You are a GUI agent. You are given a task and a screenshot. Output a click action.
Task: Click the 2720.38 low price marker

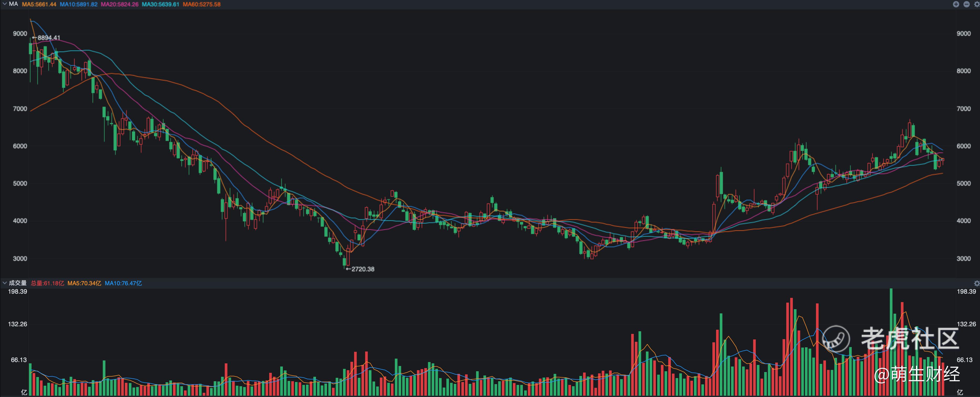coord(360,269)
